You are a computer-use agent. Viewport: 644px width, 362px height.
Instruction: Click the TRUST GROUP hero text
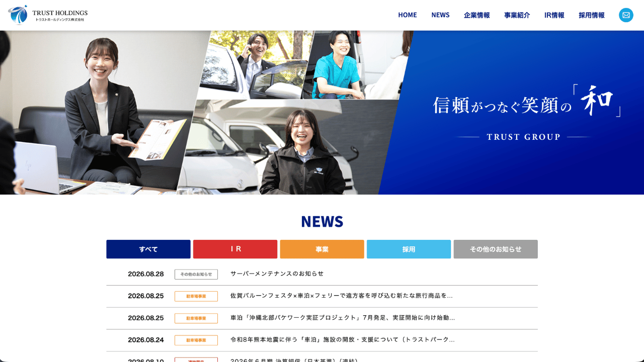coord(523,137)
